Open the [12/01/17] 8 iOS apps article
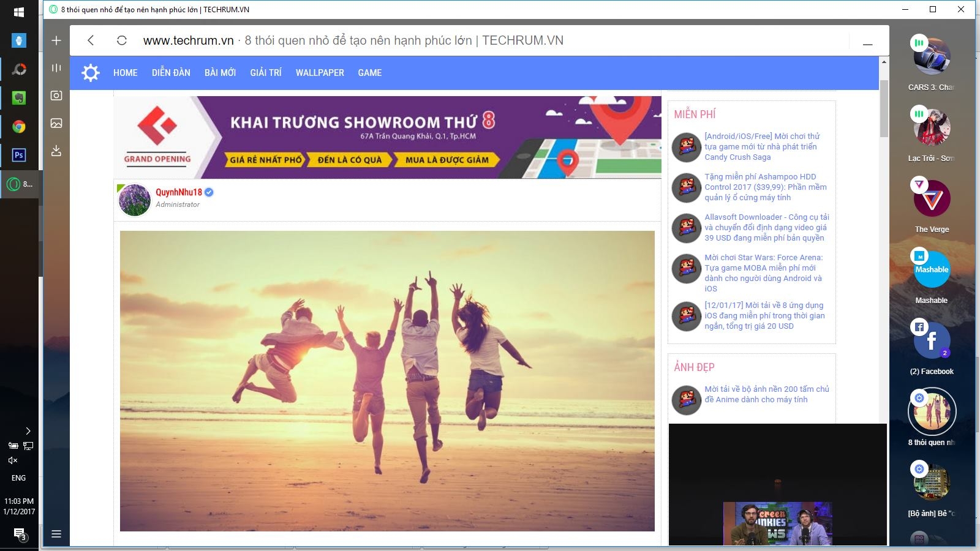Screen dimensions: 980x551 [764, 316]
